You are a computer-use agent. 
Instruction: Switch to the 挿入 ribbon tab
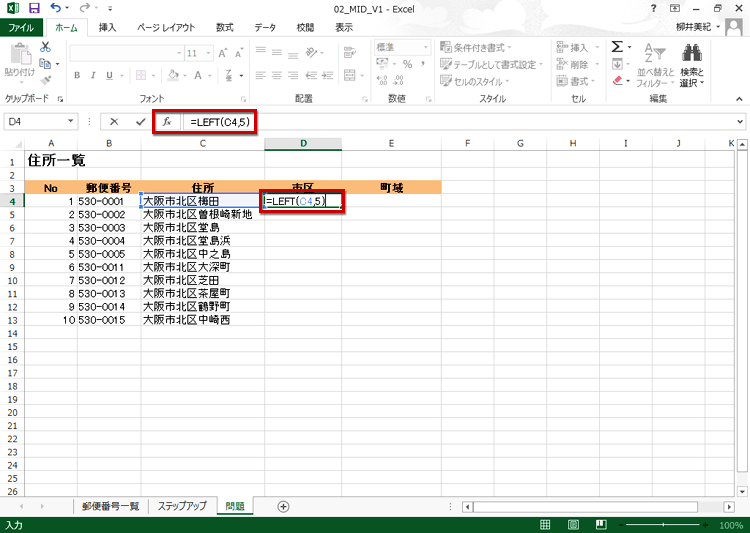pyautogui.click(x=107, y=27)
